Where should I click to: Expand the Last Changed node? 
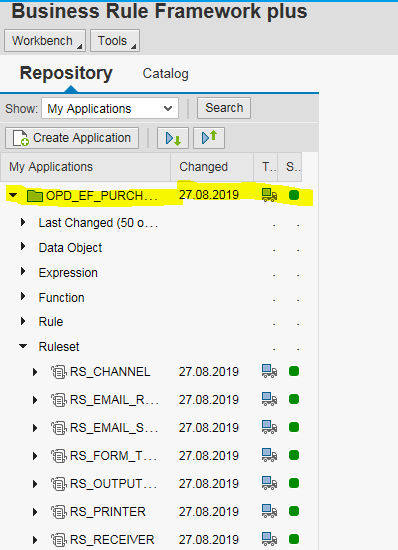23,222
